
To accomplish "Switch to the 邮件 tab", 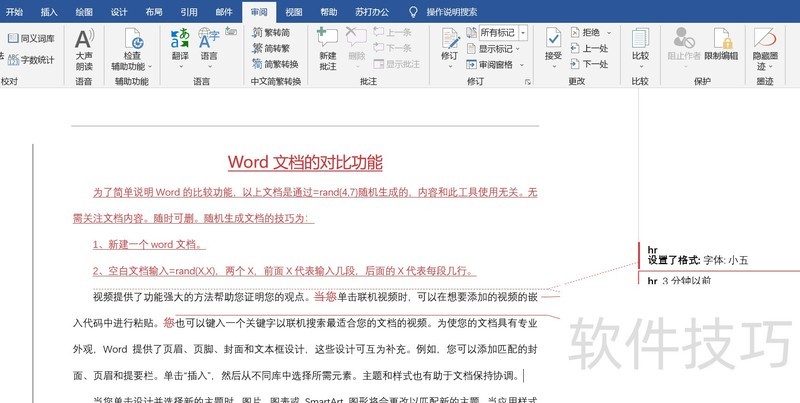I will [223, 12].
